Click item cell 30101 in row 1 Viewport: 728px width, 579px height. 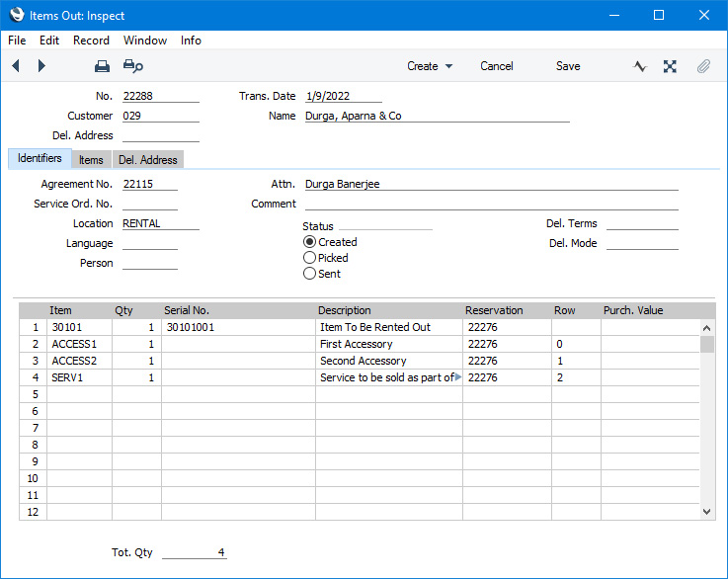tap(79, 327)
